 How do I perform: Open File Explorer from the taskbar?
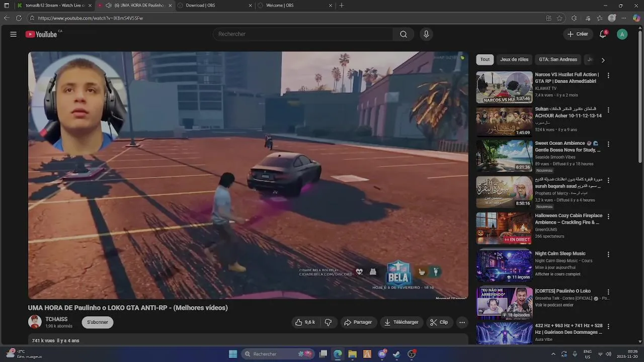pos(352,354)
